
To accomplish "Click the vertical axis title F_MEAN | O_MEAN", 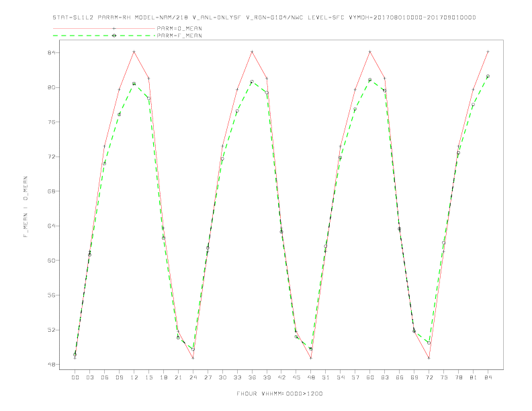I will point(26,207).
